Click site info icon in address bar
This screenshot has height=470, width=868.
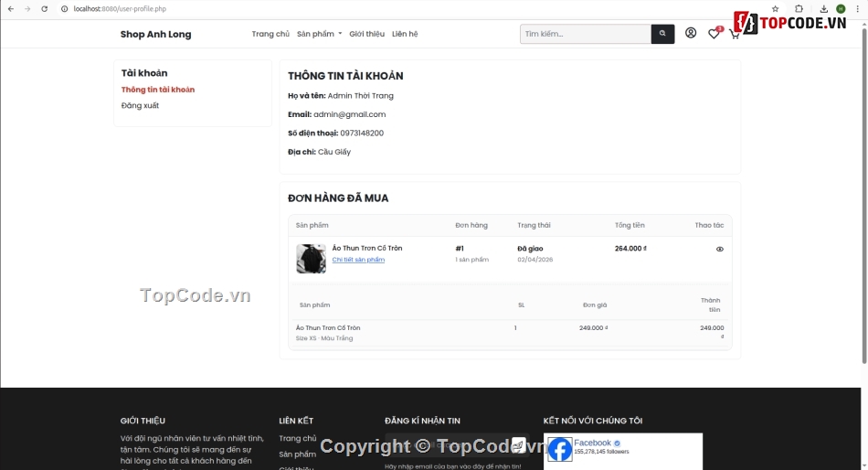[64, 9]
